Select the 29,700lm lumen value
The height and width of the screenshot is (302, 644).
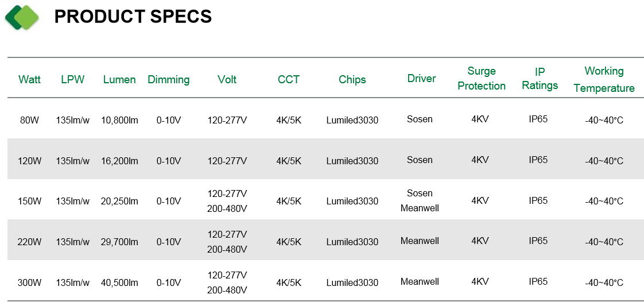(119, 242)
